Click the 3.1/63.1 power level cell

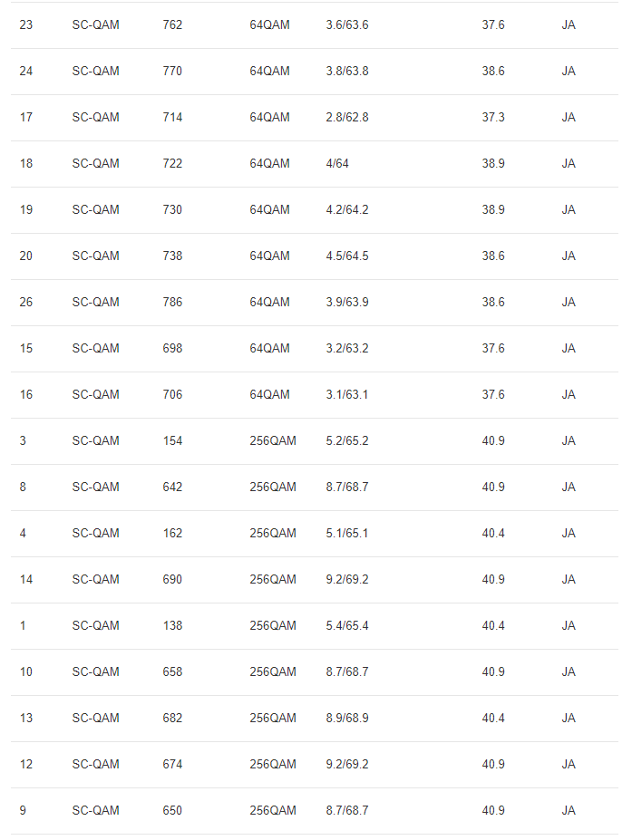346,394
